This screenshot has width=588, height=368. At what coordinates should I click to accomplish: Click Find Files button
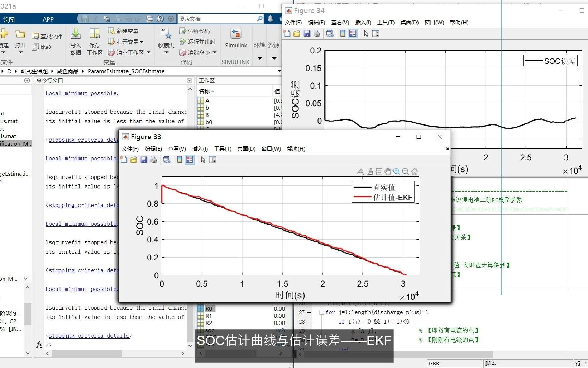click(x=47, y=36)
